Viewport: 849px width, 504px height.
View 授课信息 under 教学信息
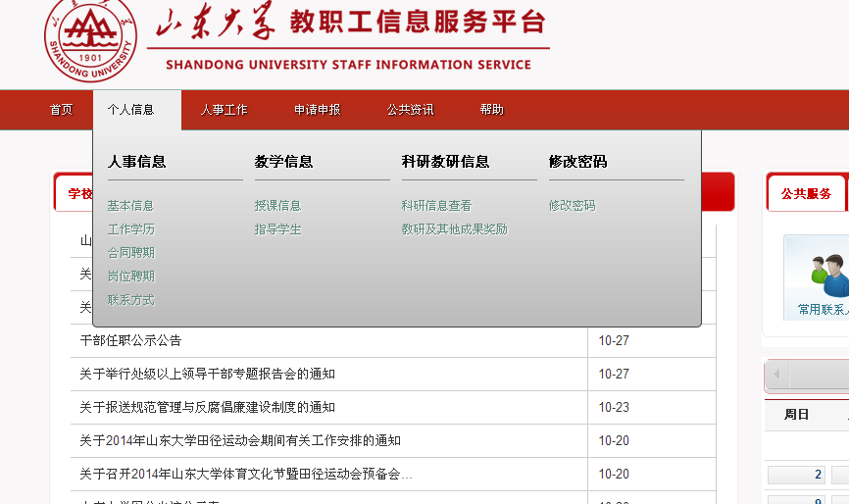click(277, 206)
